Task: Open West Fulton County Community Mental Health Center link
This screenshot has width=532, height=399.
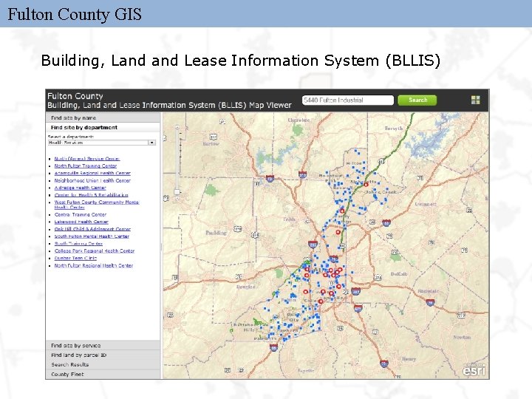Action: pyautogui.click(x=97, y=205)
